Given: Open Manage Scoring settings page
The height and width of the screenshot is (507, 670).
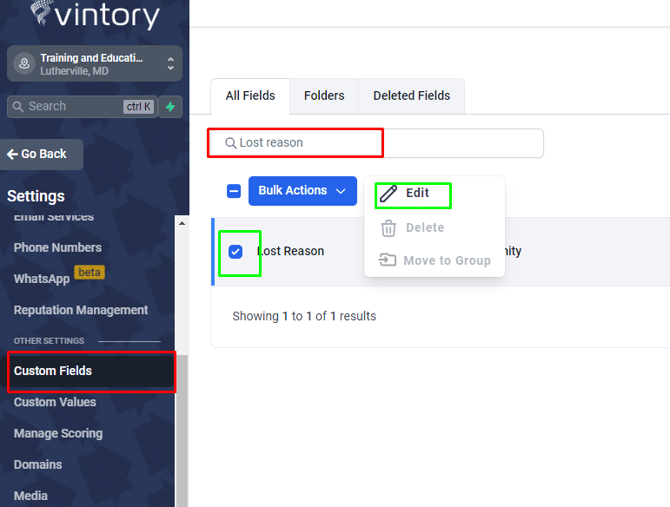Looking at the screenshot, I should click(58, 433).
